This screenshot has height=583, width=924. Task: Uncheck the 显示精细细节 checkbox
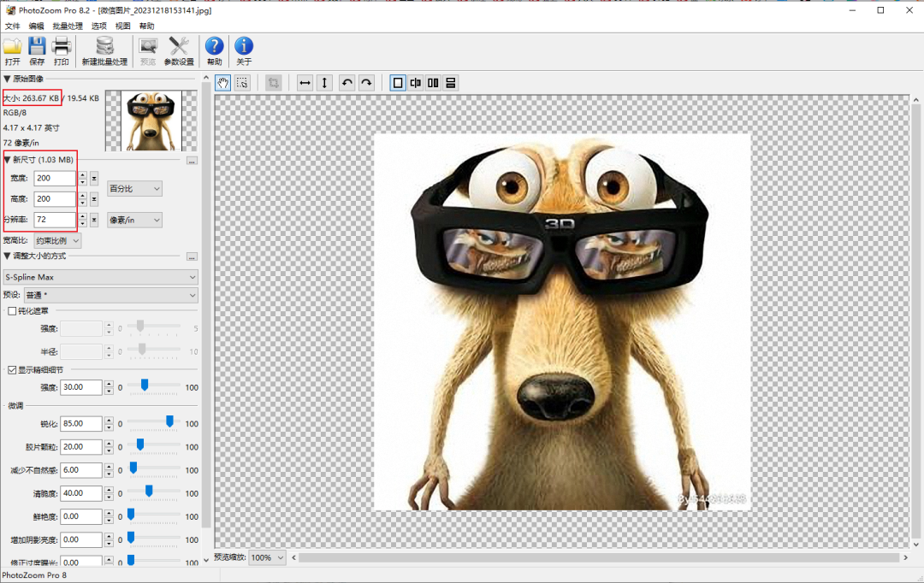click(12, 370)
